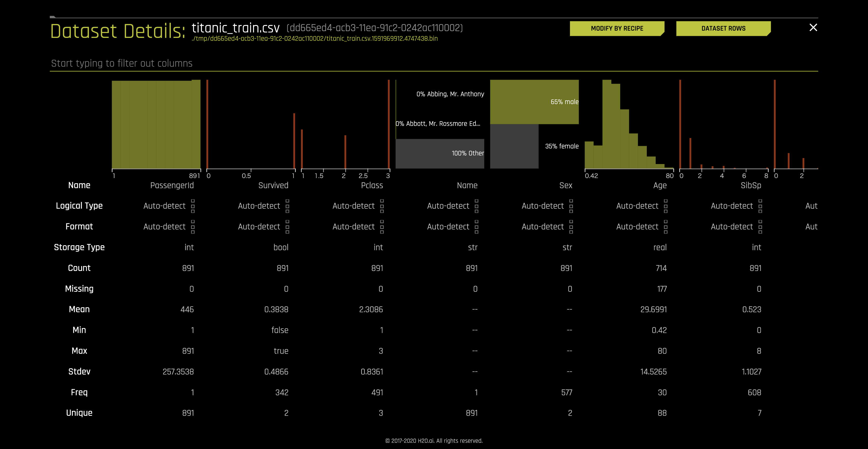Click the titanic_train.csv dataset title
The width and height of the screenshot is (868, 449).
[x=235, y=28]
